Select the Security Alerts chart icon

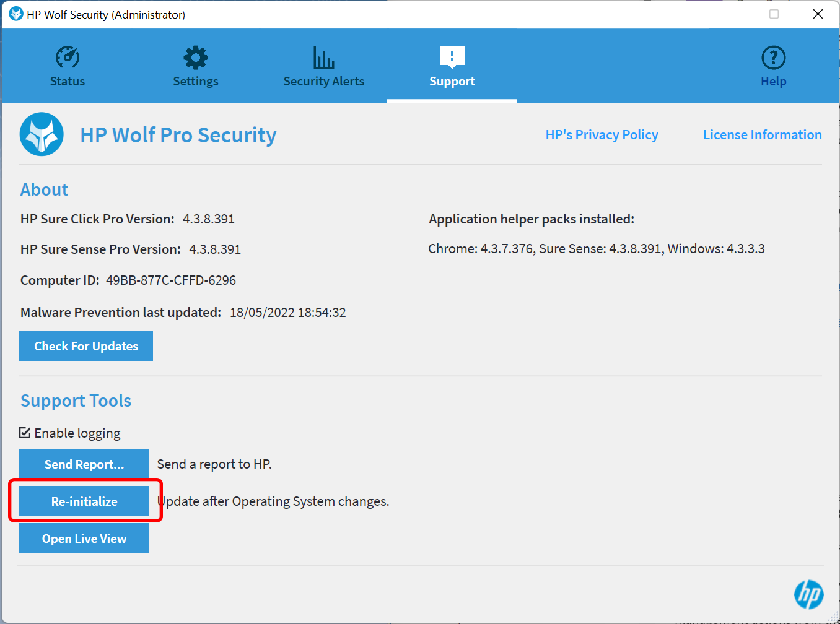point(324,58)
